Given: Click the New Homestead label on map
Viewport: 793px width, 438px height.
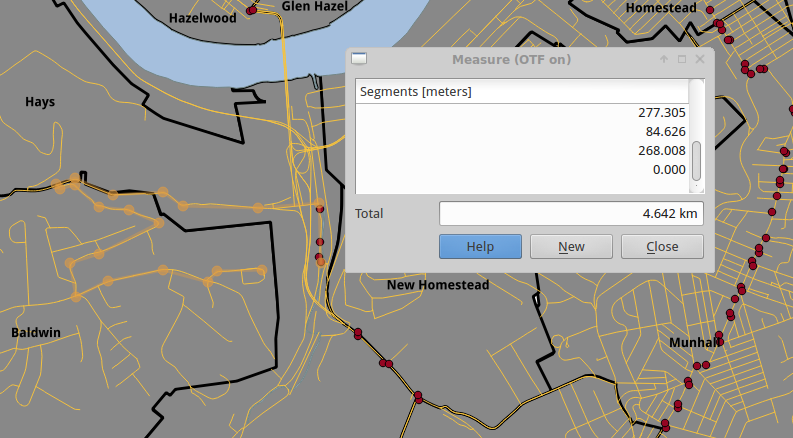Looking at the screenshot, I should coord(438,286).
